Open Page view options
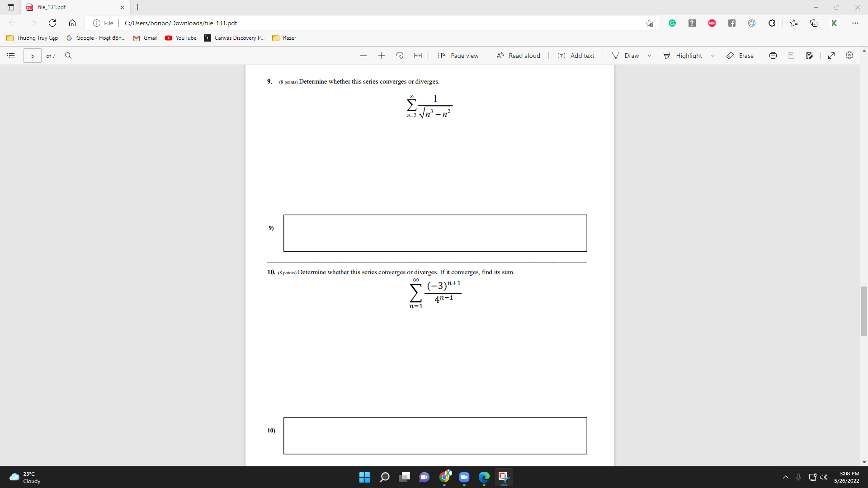This screenshot has width=868, height=488. click(458, 55)
